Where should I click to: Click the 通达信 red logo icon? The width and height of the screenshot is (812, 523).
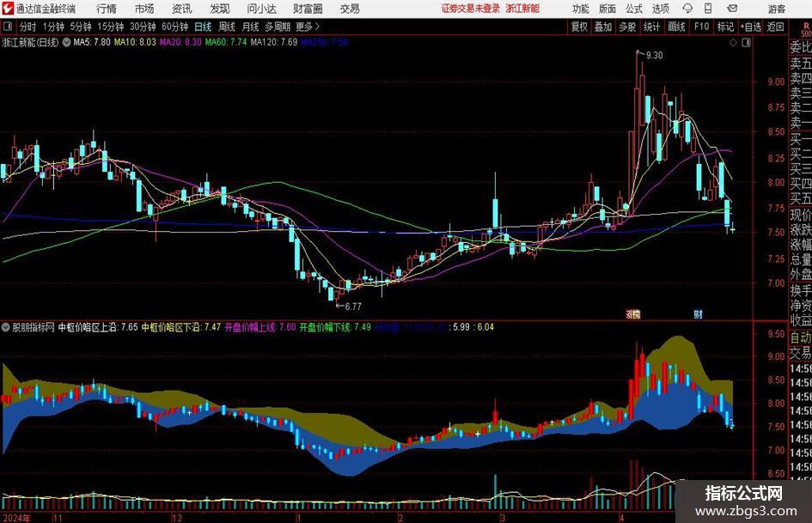coord(8,9)
